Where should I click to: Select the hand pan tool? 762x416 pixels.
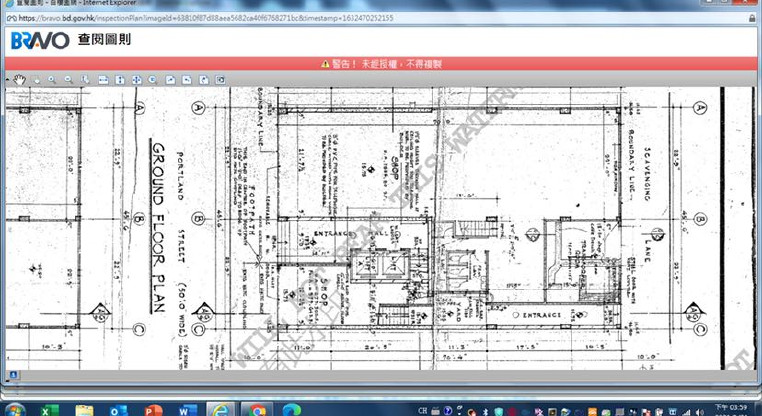pos(19,80)
